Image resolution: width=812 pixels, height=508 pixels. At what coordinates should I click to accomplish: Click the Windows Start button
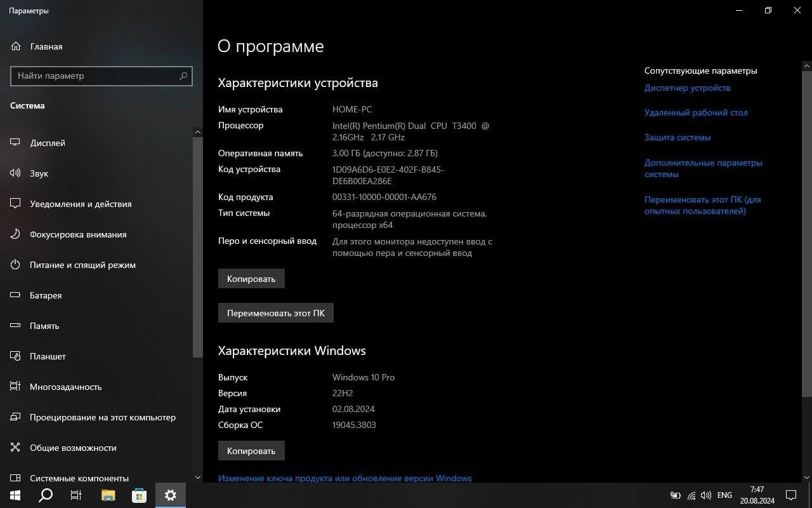15,495
